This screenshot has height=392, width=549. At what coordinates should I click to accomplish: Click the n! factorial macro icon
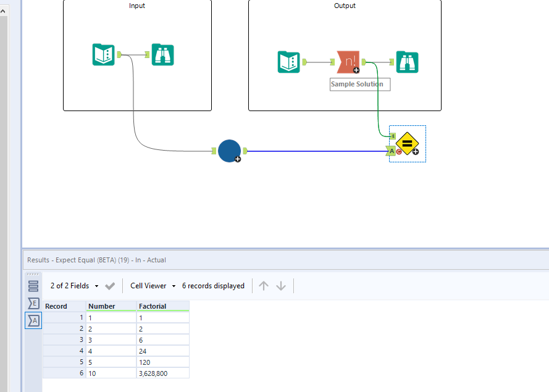[349, 62]
